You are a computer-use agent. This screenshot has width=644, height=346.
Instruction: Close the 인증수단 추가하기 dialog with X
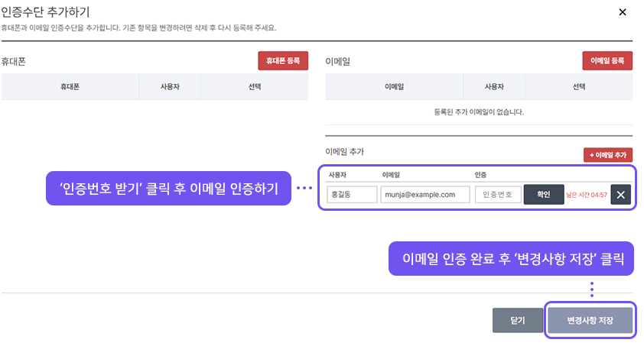[623, 12]
